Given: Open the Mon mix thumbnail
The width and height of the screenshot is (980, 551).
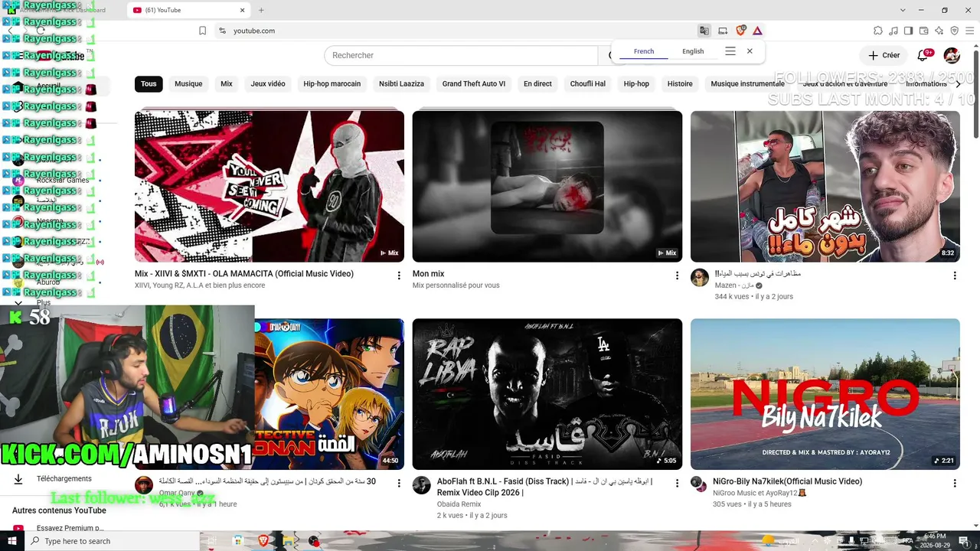Looking at the screenshot, I should point(547,187).
